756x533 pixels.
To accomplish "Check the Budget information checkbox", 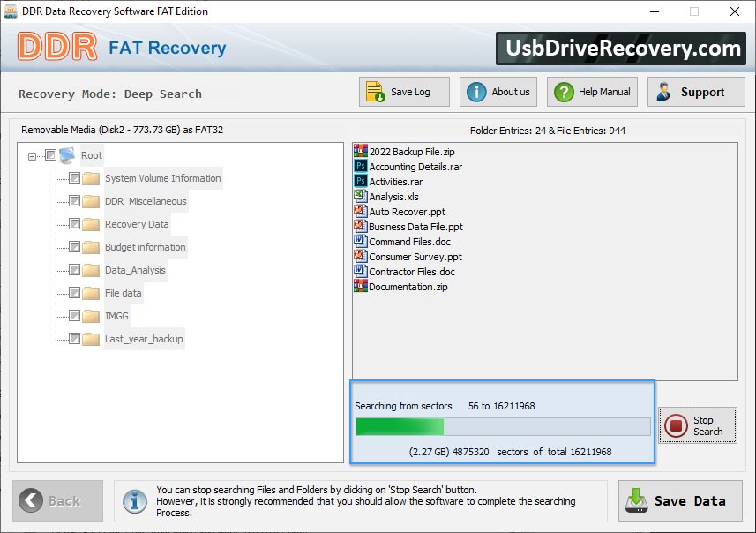I will coord(74,247).
